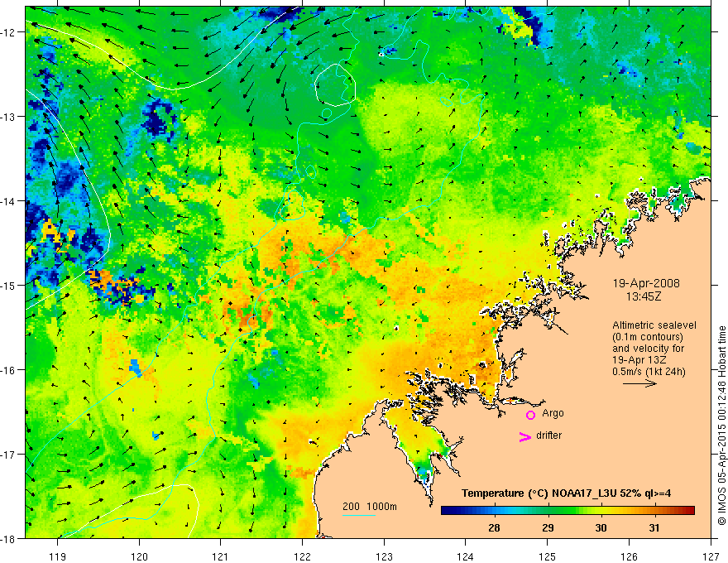Click the 'drifter' legend label

click(x=548, y=435)
